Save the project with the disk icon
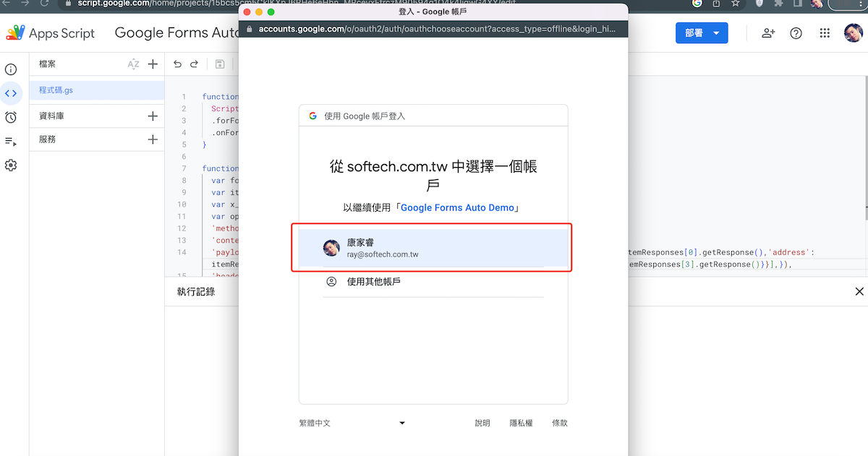 (220, 64)
